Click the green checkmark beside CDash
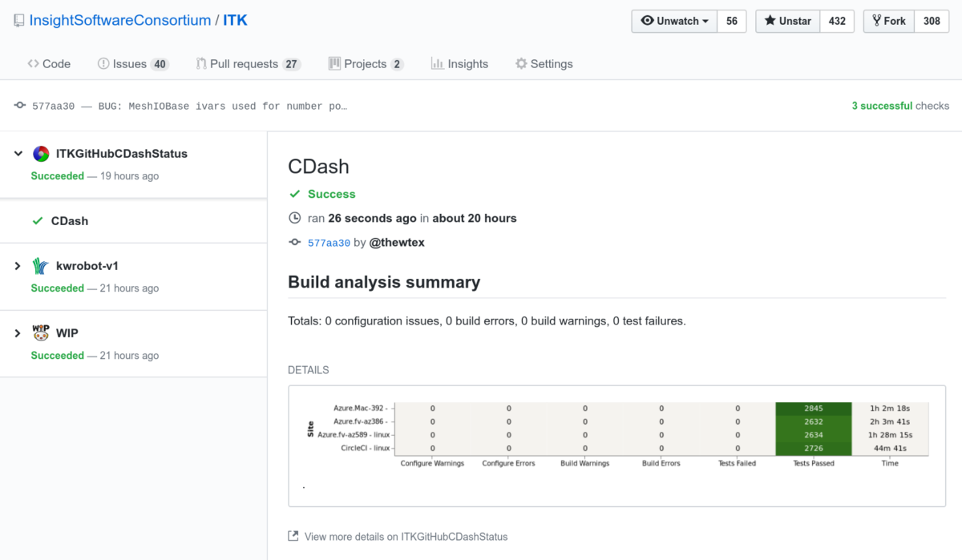The height and width of the screenshot is (560, 962). point(35,220)
